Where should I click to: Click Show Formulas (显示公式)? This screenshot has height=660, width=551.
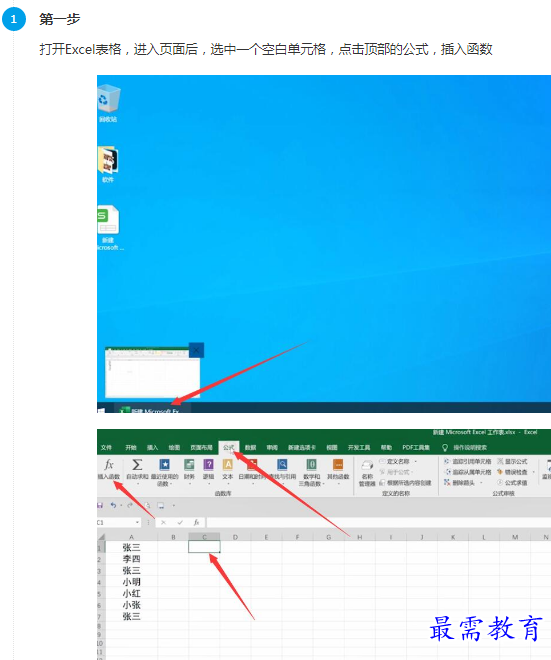pyautogui.click(x=512, y=461)
